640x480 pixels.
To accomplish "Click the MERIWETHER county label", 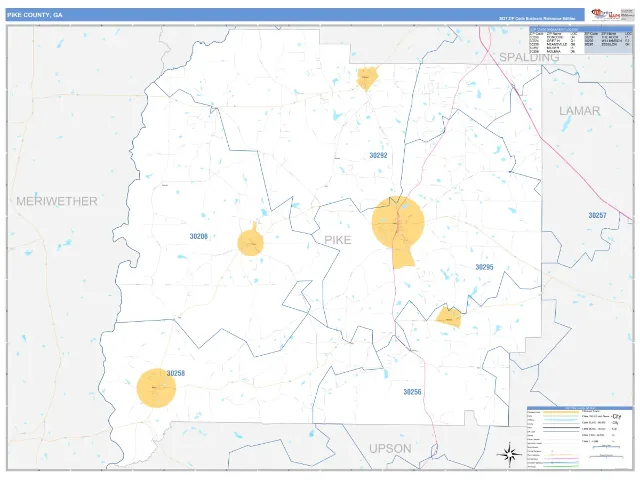I will coord(57,201).
